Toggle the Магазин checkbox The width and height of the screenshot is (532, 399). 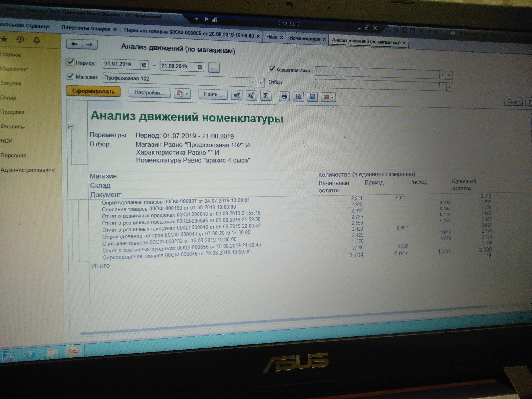(x=70, y=76)
